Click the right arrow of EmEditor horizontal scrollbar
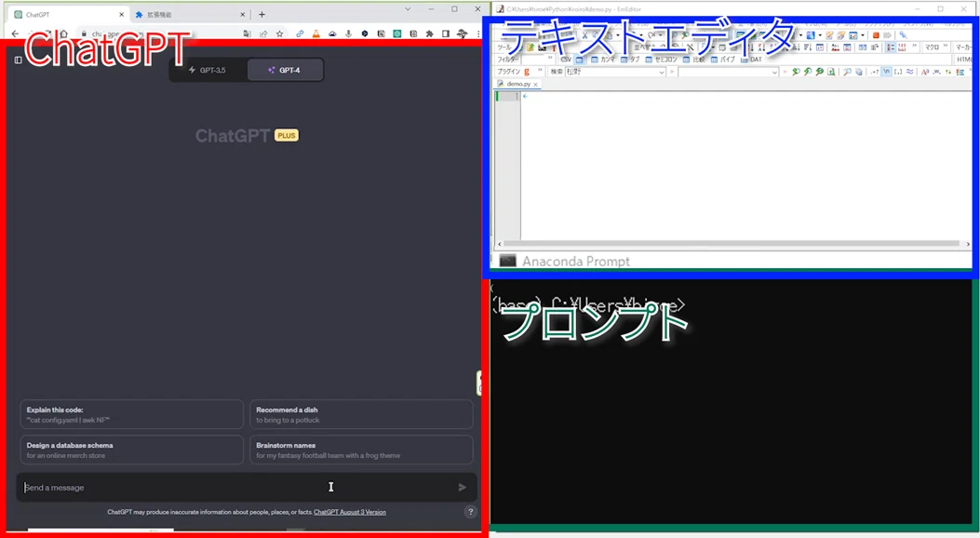This screenshot has height=538, width=980. click(x=968, y=244)
